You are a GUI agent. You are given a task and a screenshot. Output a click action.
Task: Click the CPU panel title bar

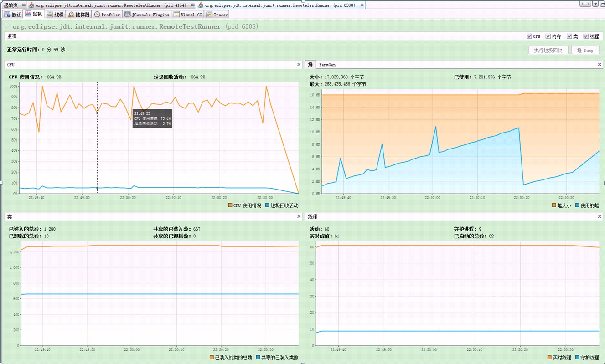point(153,65)
